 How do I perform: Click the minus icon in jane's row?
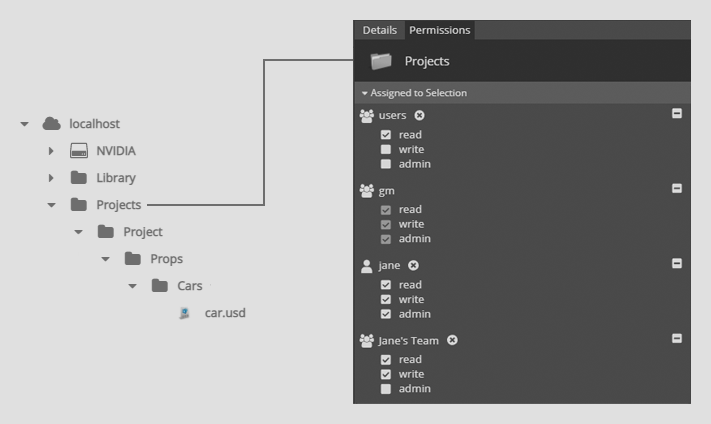click(677, 263)
